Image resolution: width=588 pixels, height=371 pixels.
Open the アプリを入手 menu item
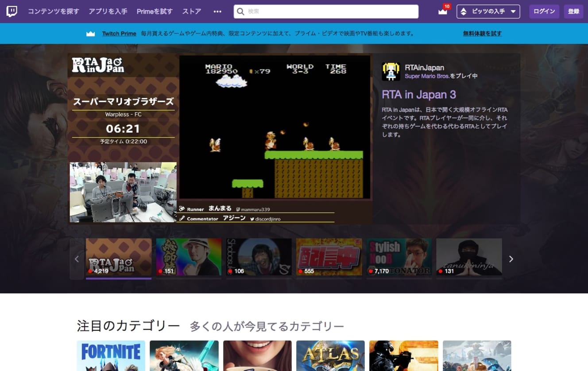coord(108,12)
